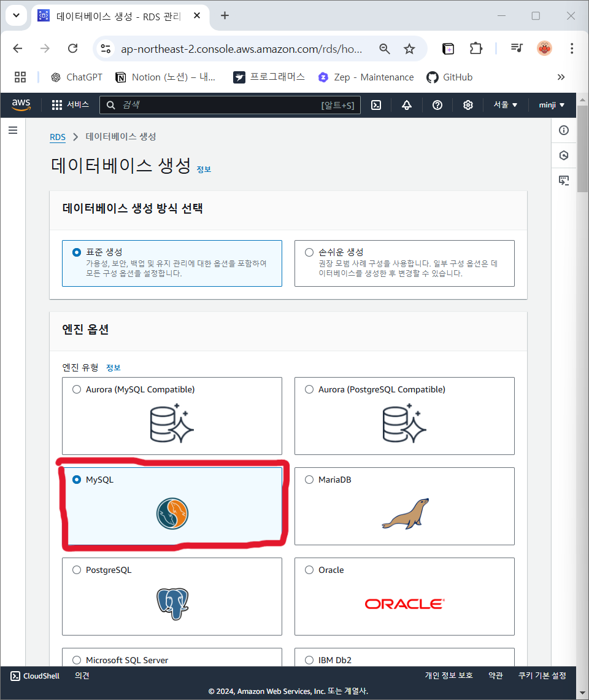
Task: Open 쿠키 기본 설정 in footer
Action: click(x=542, y=675)
